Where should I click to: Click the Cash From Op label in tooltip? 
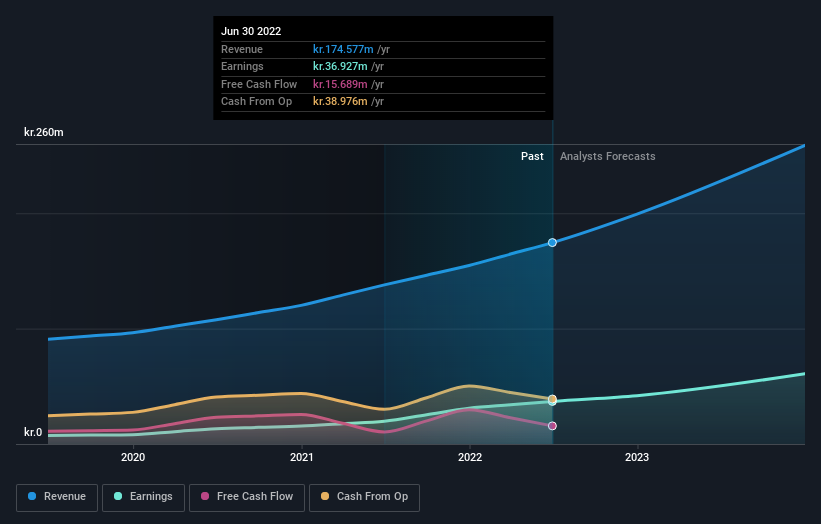pos(257,101)
